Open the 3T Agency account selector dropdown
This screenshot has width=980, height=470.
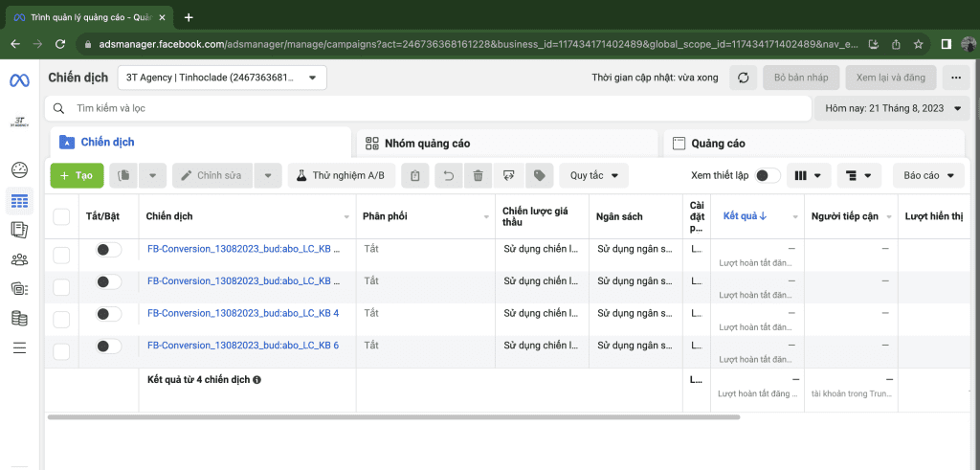click(x=222, y=78)
